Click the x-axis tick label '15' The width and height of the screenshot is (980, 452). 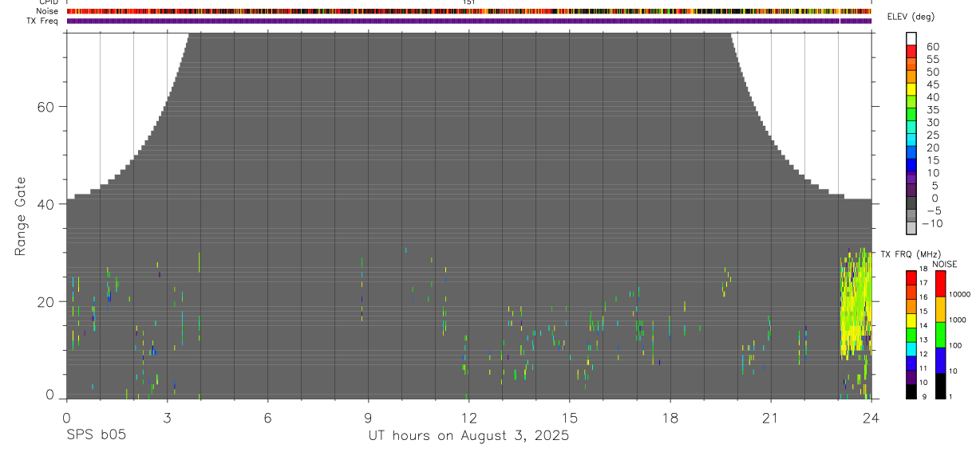tap(569, 417)
